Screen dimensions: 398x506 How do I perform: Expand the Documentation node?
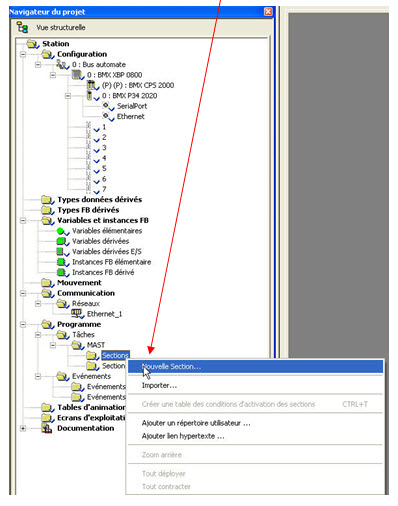pyautogui.click(x=23, y=428)
